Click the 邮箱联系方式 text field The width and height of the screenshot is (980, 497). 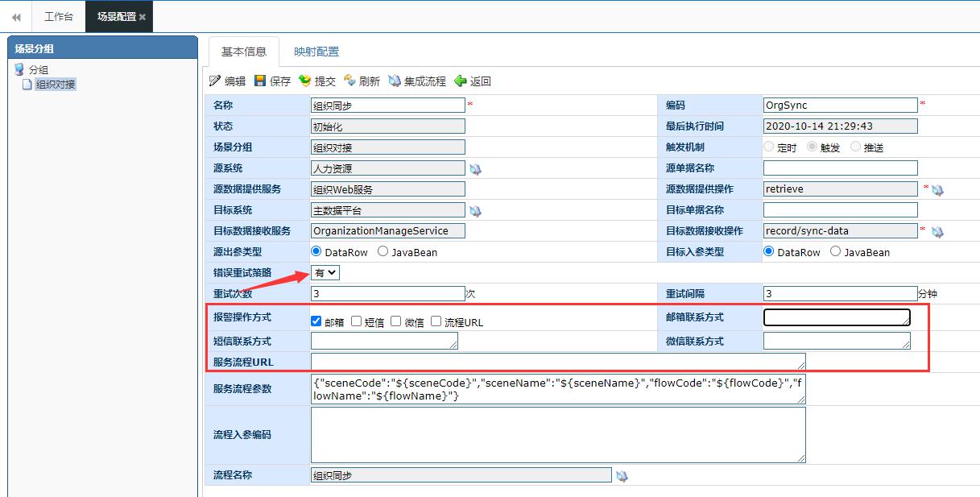[x=836, y=317]
